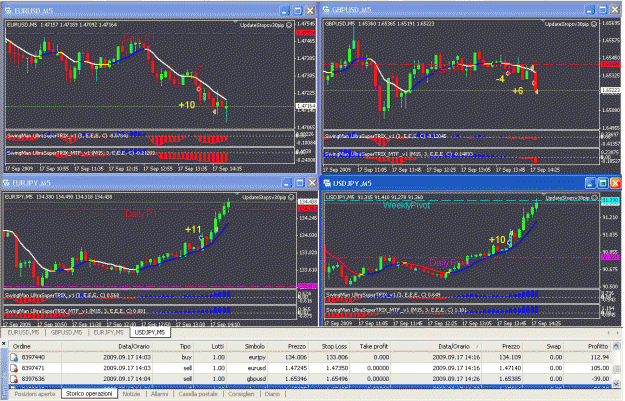
Task: Switch to the EURUSD,M5 chart tab
Action: point(24,332)
